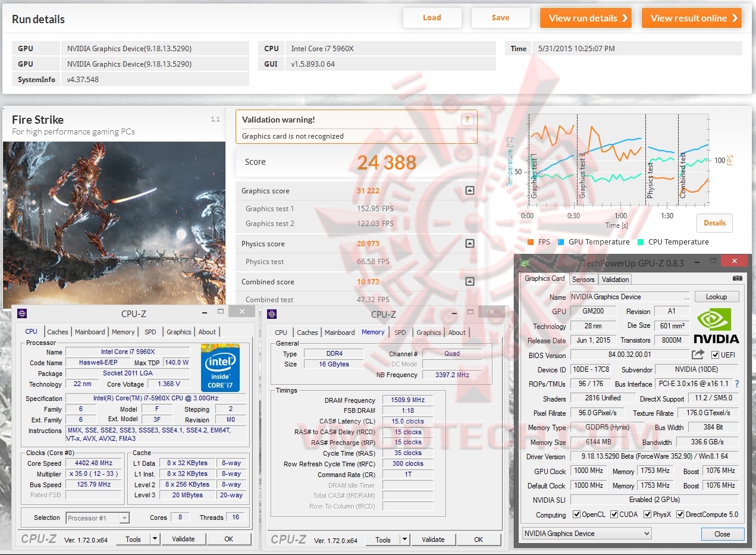The width and height of the screenshot is (756, 555).
Task: Switch to the Caches tab in the CPU-Z CPU window
Action: (x=58, y=332)
